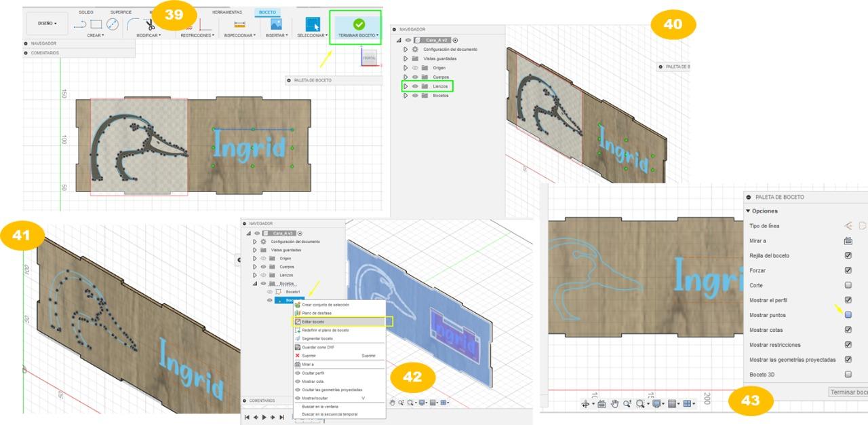868x425 pixels.
Task: Toggle the Rejilla del boceto checkbox
Action: coord(848,255)
